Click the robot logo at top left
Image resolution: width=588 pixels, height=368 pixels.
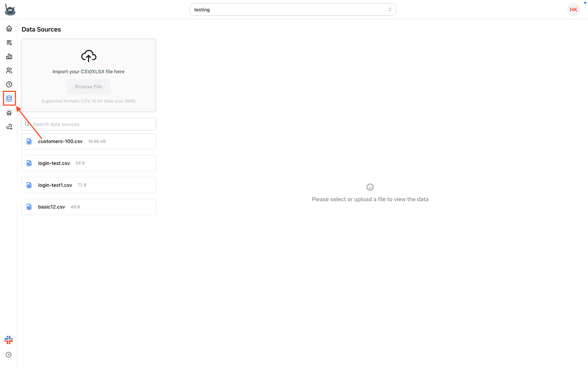coord(10,10)
